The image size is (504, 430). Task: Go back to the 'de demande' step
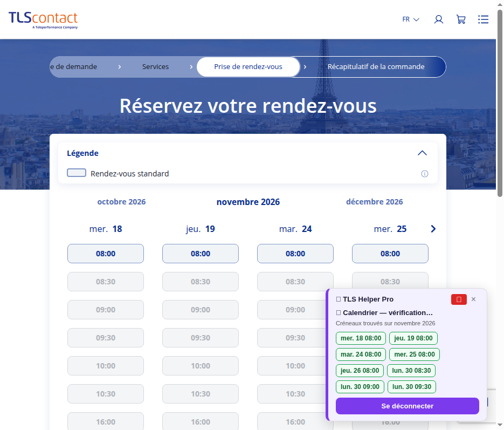(x=74, y=66)
